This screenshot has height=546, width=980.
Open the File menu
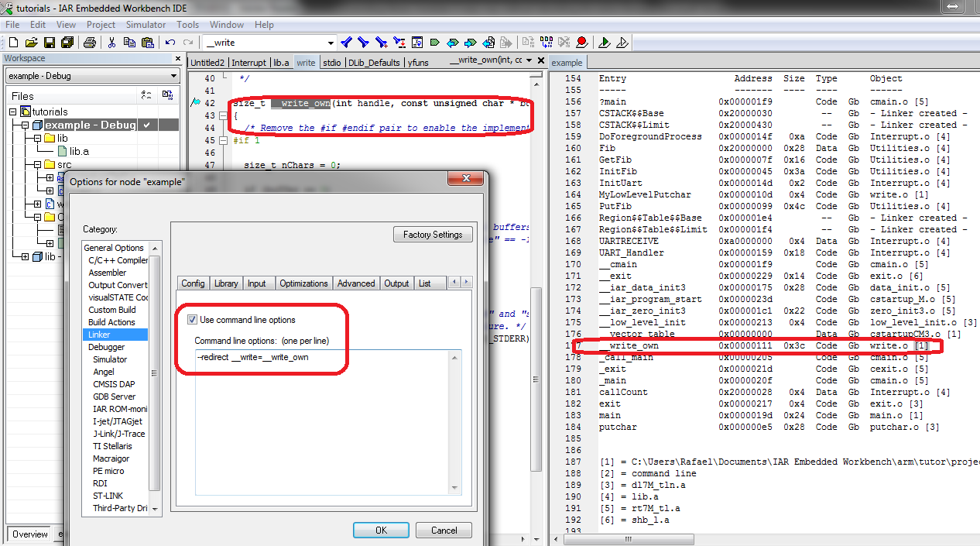coord(12,25)
